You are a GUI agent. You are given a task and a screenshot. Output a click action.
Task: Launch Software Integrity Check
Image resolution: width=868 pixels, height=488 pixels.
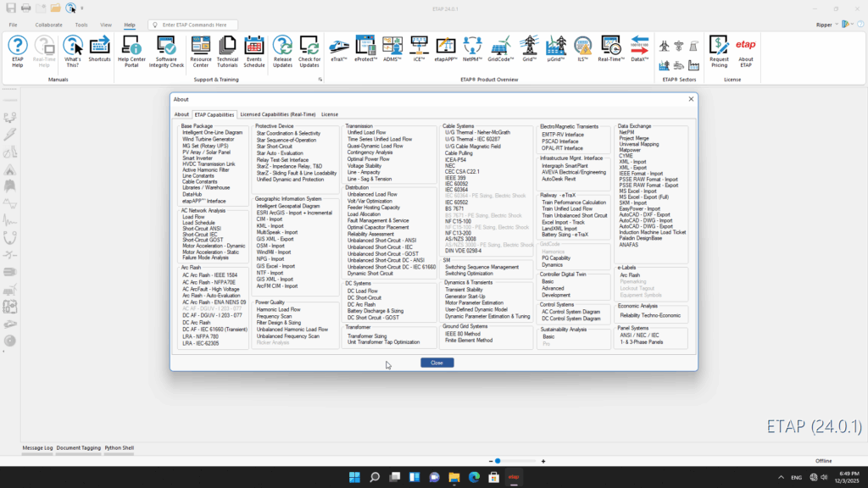[170, 49]
